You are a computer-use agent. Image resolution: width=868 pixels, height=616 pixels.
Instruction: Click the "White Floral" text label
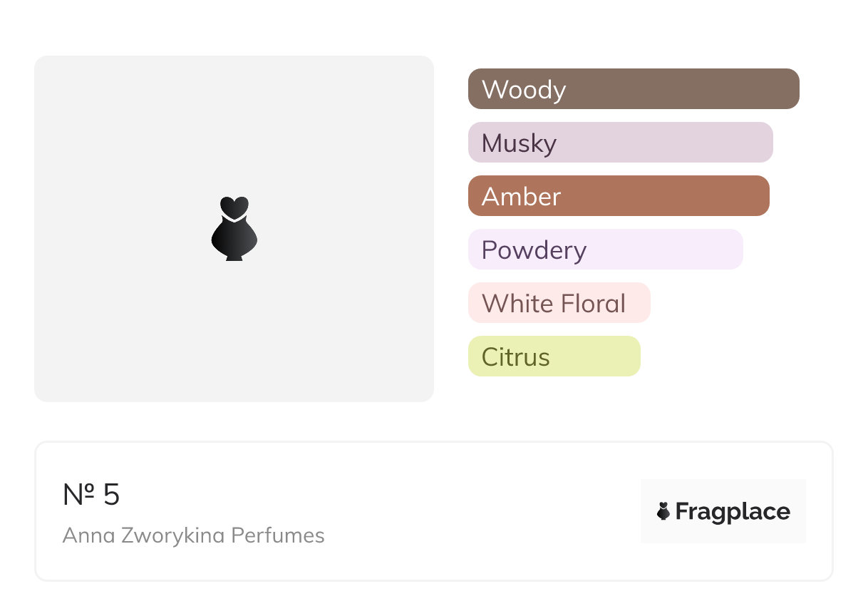(554, 304)
